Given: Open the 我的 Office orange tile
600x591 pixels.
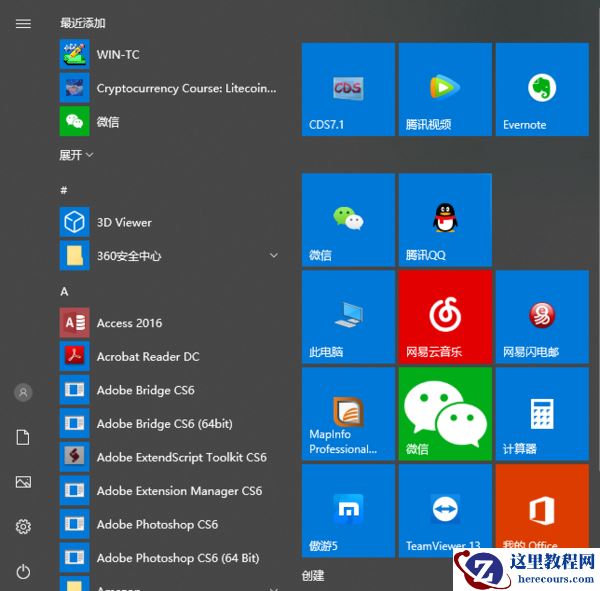Looking at the screenshot, I should click(x=542, y=506).
